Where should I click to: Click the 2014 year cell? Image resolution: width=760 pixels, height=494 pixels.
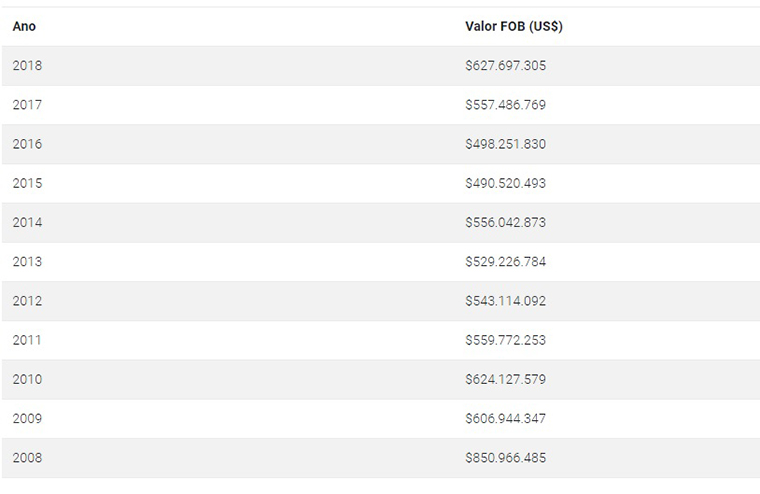(x=27, y=223)
